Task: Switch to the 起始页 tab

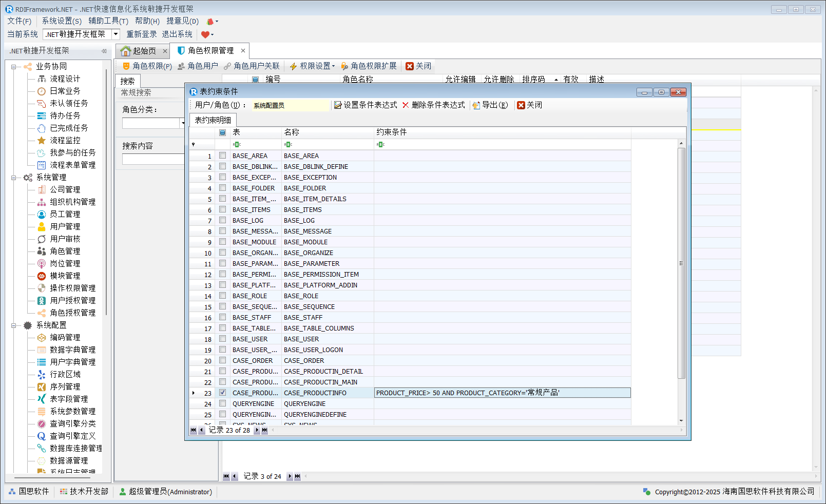Action: click(139, 51)
